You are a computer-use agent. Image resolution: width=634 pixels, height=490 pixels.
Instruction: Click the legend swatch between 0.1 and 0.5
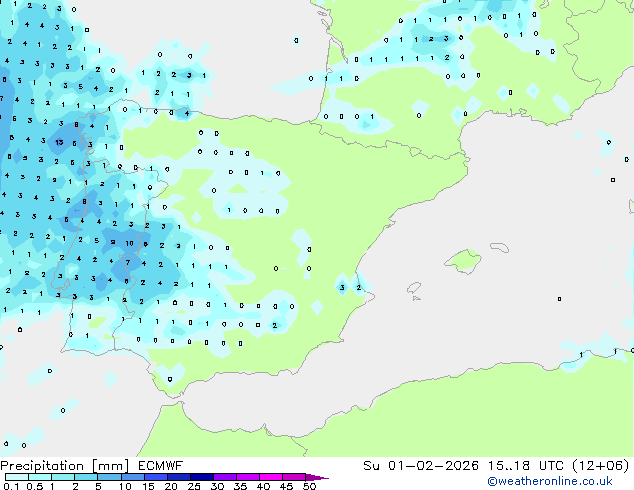pyautogui.click(x=17, y=477)
